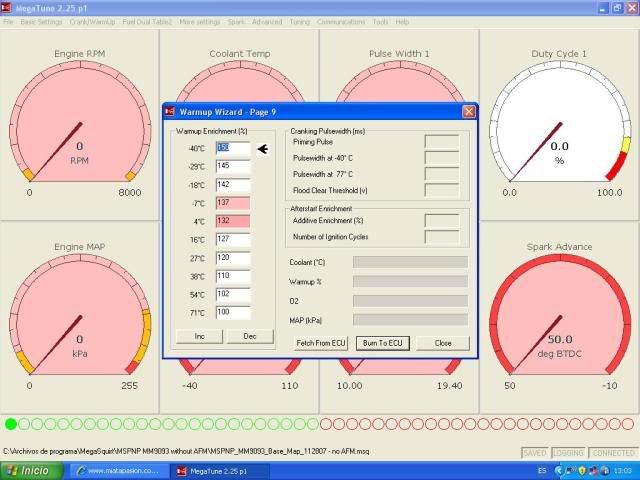Click the .msq file path in status bar
The width and height of the screenshot is (640, 480).
[x=186, y=451]
